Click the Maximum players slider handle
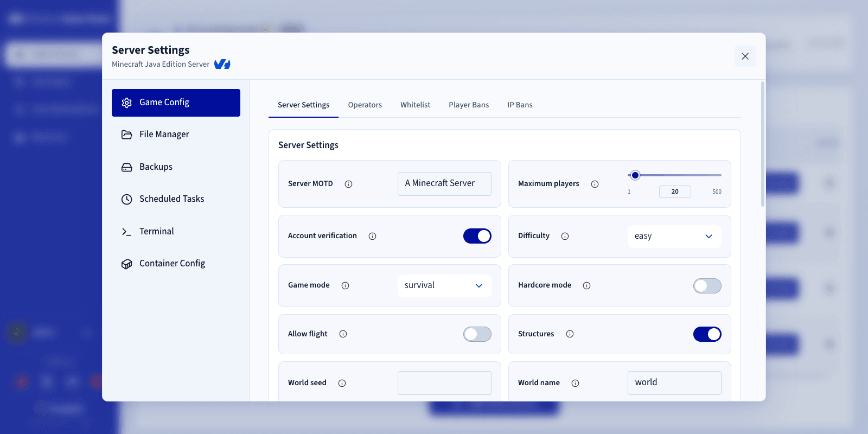The width and height of the screenshot is (868, 434). [x=635, y=175]
